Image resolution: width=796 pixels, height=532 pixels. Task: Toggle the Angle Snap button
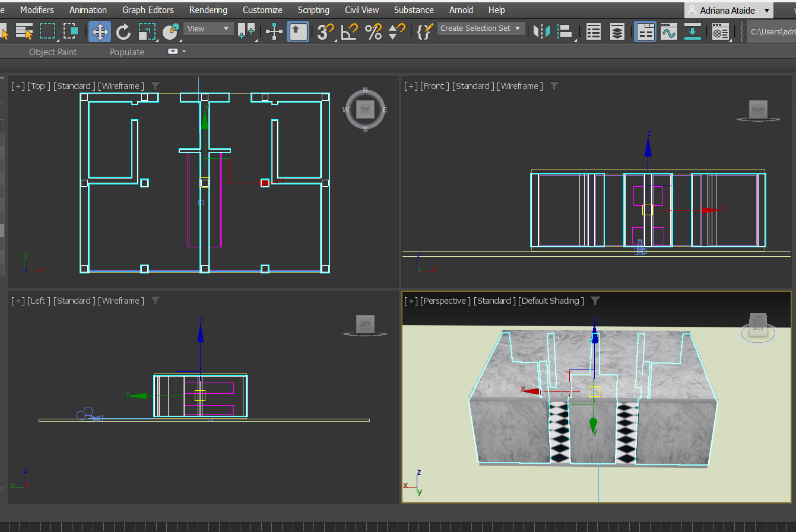(x=350, y=31)
